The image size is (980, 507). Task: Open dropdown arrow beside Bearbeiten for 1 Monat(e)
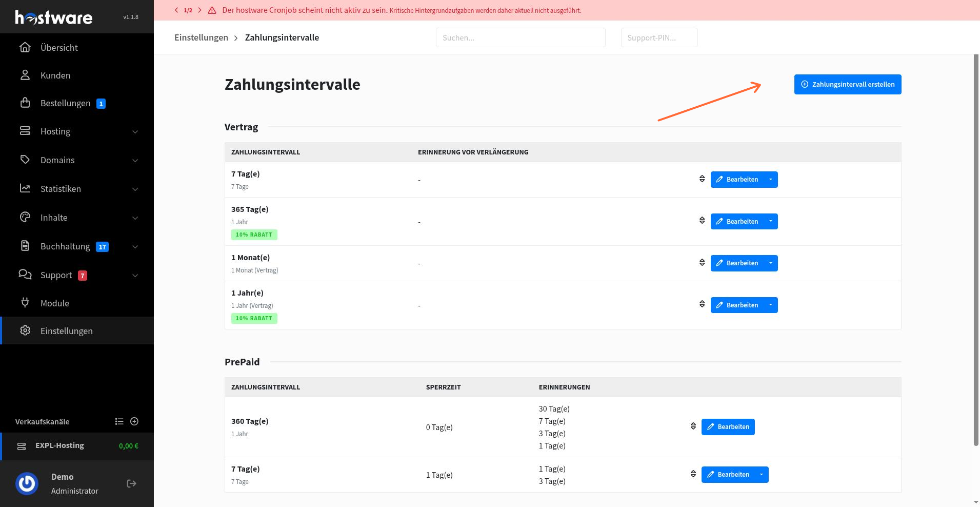pos(771,263)
